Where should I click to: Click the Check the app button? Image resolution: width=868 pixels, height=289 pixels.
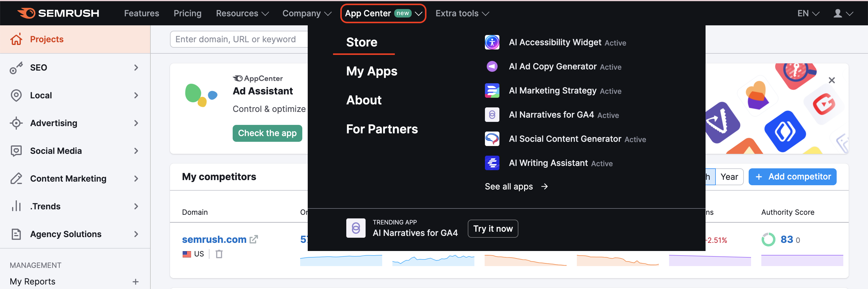(267, 133)
